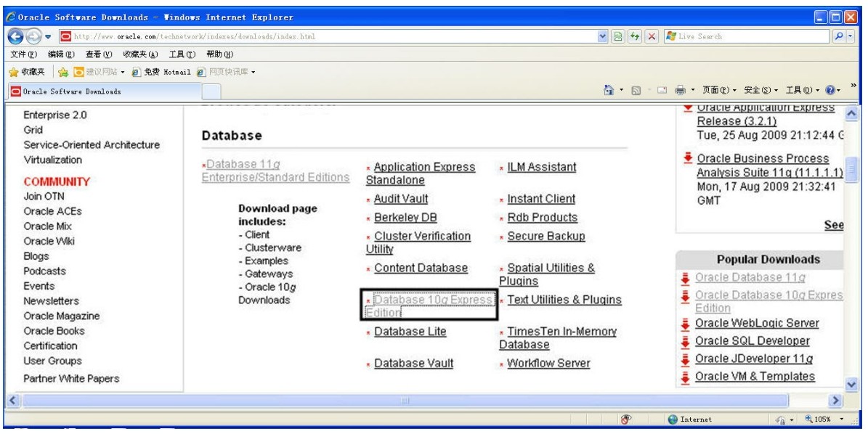Open the recent pages dropdown beside navigation arrows

48,37
